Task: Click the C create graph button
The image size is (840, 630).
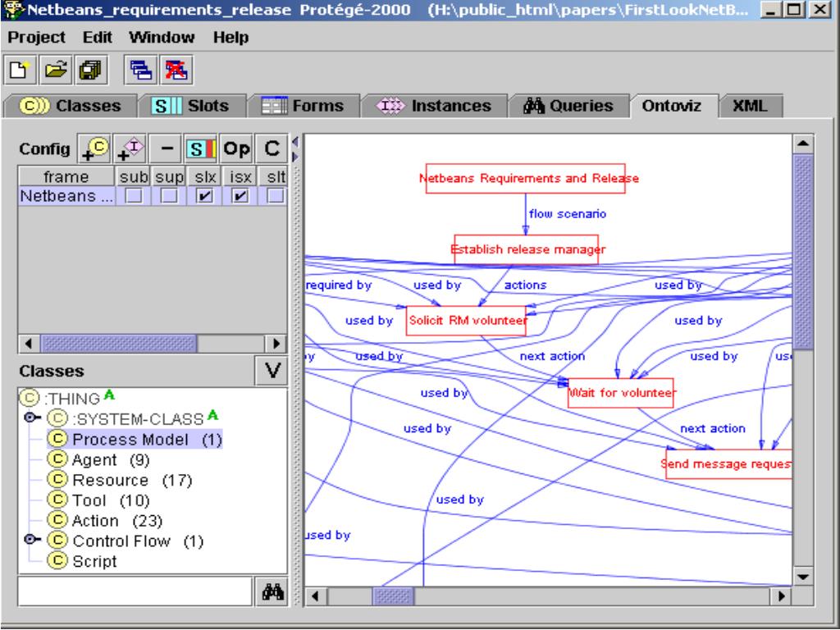Action: coord(272,148)
